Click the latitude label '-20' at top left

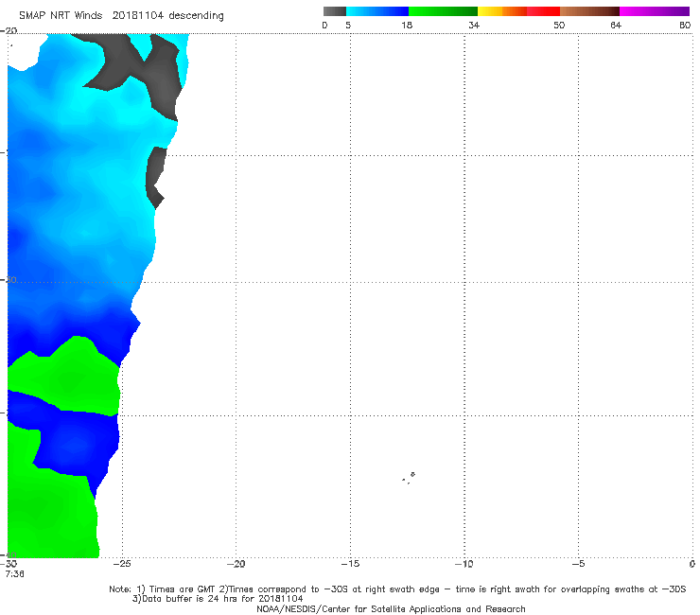click(x=9, y=30)
